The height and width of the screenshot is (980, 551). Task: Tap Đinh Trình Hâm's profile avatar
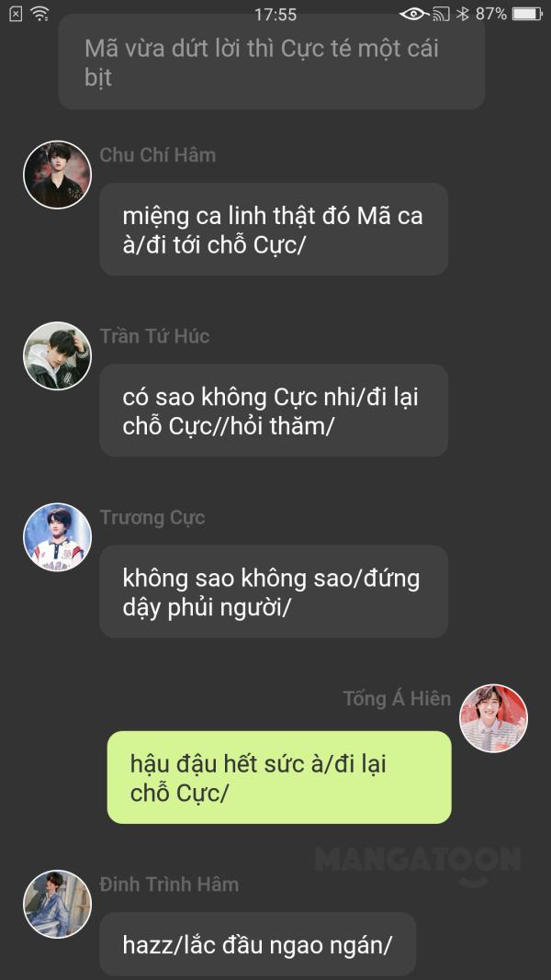click(x=58, y=905)
